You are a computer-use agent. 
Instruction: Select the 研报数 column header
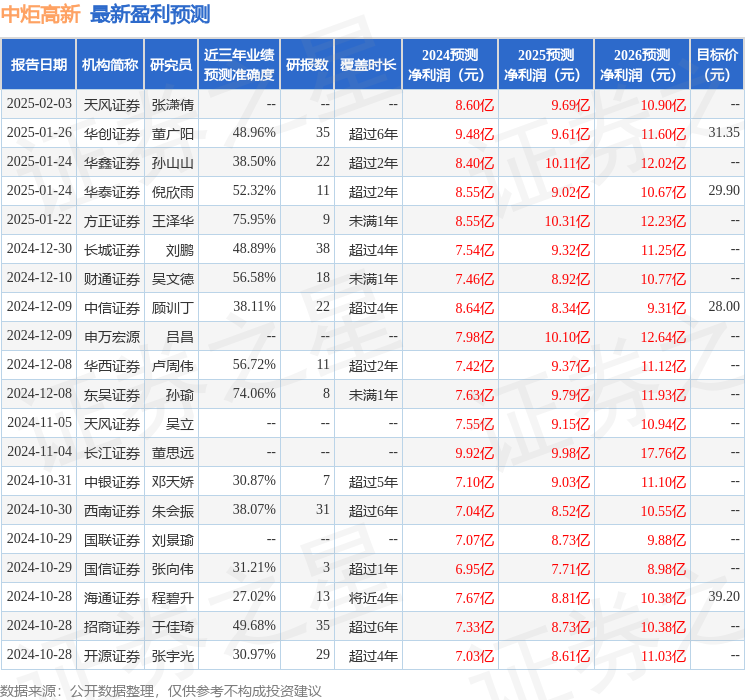tap(307, 65)
